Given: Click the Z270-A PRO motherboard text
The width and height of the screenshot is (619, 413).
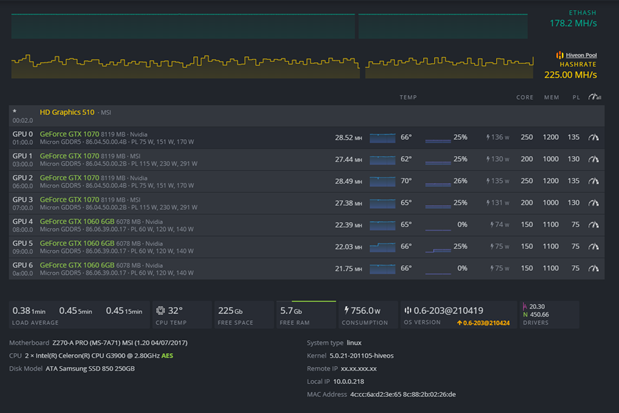Looking at the screenshot, I should (120, 343).
